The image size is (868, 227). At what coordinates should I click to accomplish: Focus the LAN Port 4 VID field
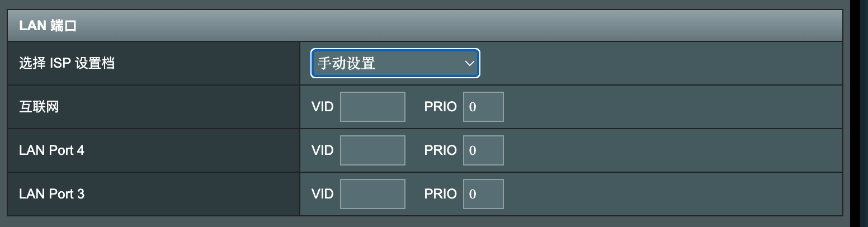point(372,150)
